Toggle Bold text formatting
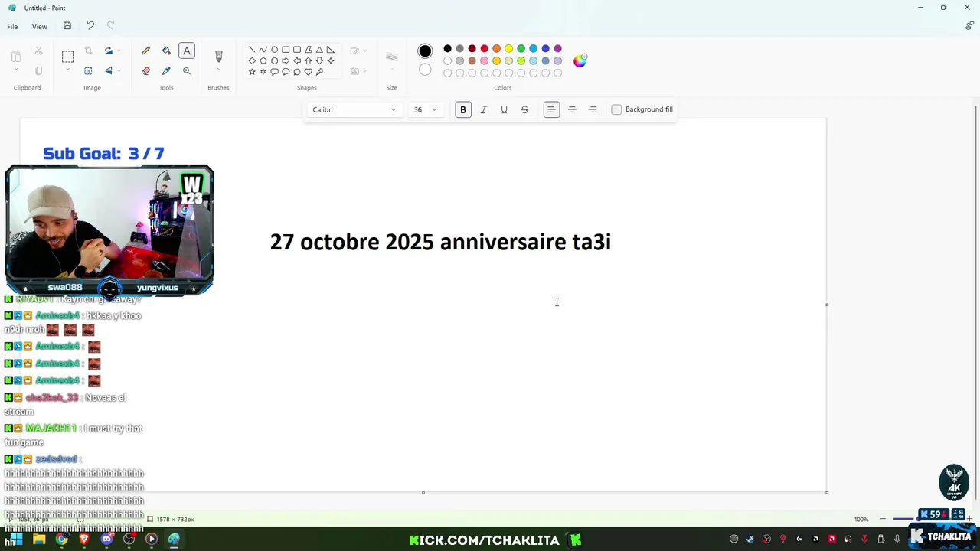The image size is (980, 551). pos(462,109)
